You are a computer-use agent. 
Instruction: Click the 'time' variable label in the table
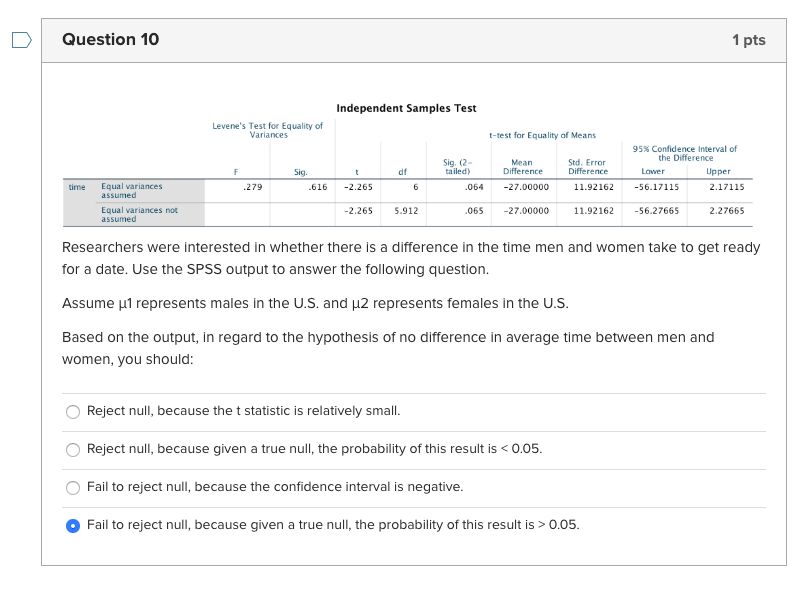[x=77, y=187]
